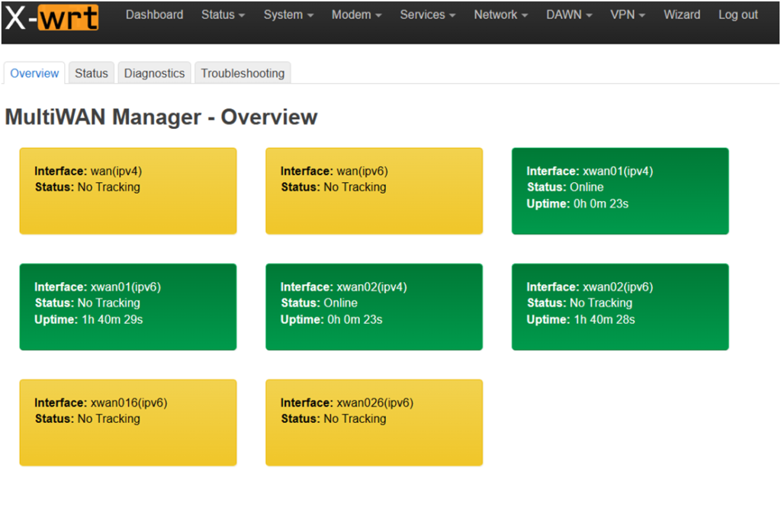
Task: Click uptime value 1h 40m 28s
Action: point(604,319)
